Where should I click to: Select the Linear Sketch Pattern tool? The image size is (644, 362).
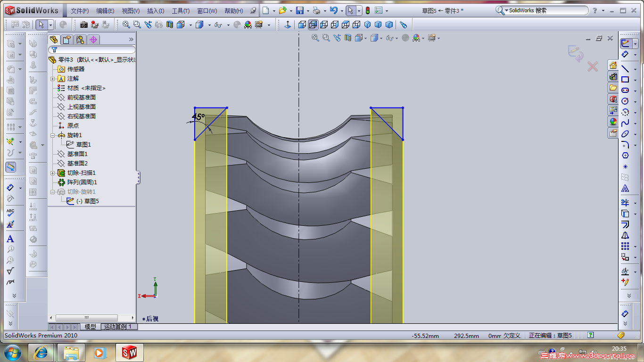(x=625, y=246)
